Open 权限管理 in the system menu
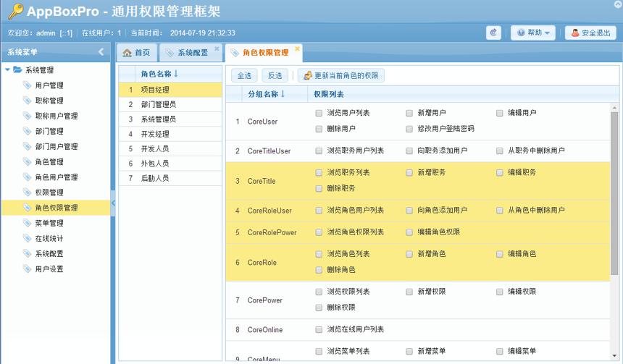623x364 pixels. click(x=49, y=192)
